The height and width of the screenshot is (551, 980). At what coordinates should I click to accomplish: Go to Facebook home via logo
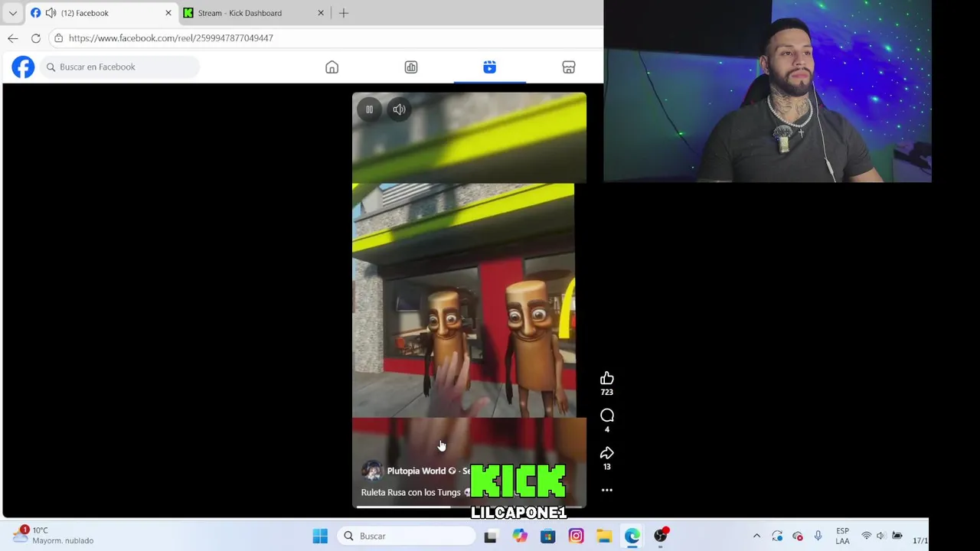coord(23,67)
